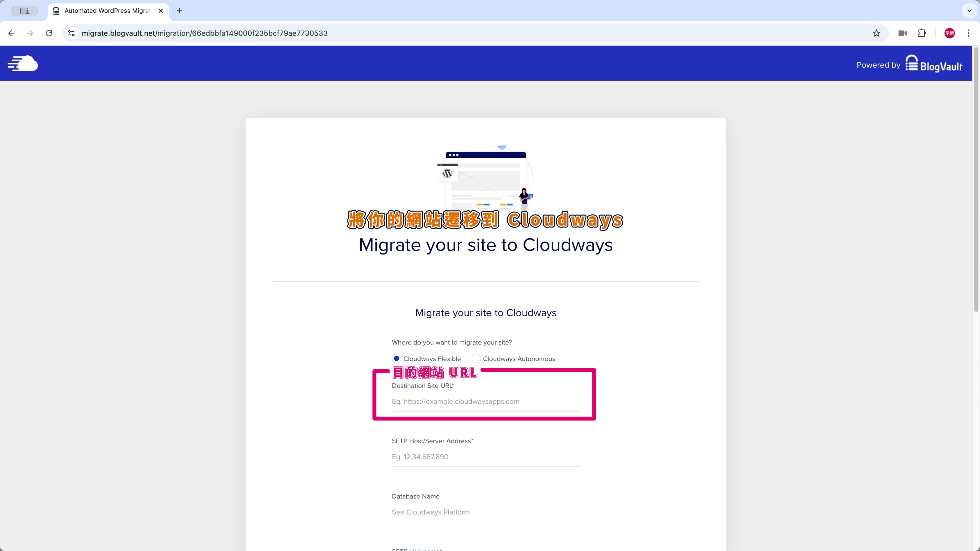Image resolution: width=980 pixels, height=551 pixels.
Task: Switch to Automated WordPress Migration tab
Action: (x=107, y=11)
